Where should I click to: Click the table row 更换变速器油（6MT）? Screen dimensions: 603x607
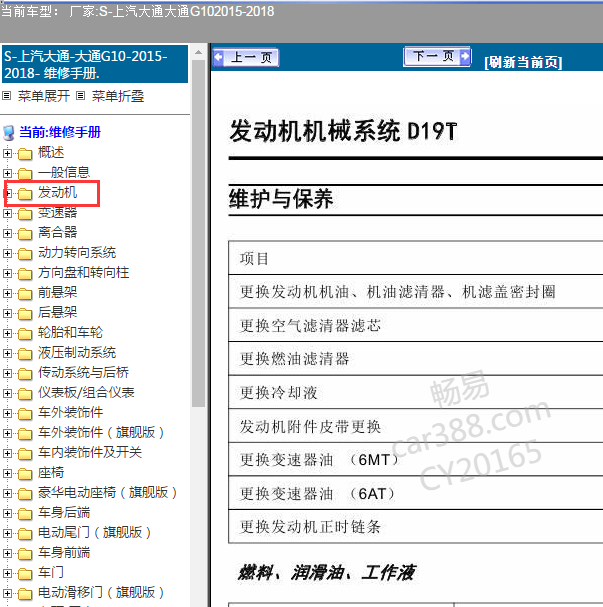416,460
